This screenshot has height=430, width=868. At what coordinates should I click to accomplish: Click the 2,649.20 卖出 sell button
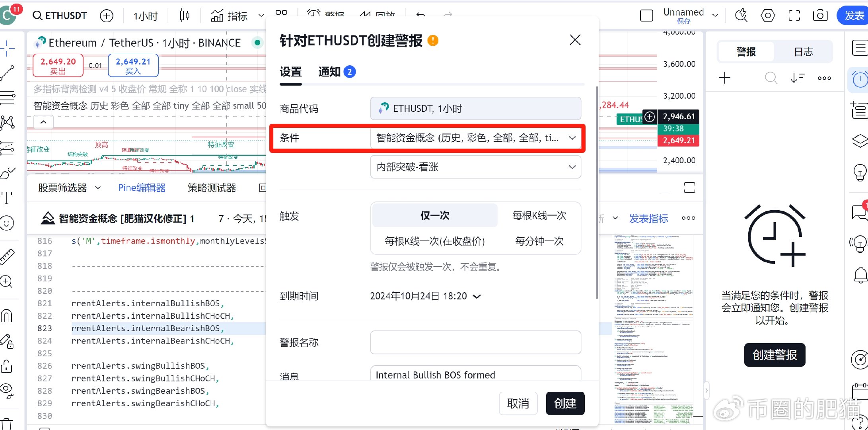(x=58, y=66)
